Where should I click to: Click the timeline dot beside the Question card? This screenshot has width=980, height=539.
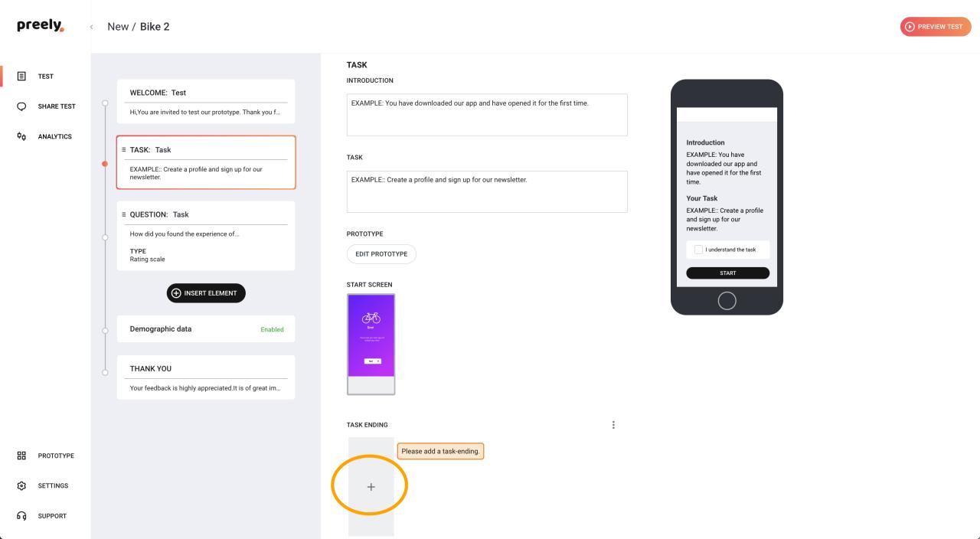pyautogui.click(x=105, y=237)
